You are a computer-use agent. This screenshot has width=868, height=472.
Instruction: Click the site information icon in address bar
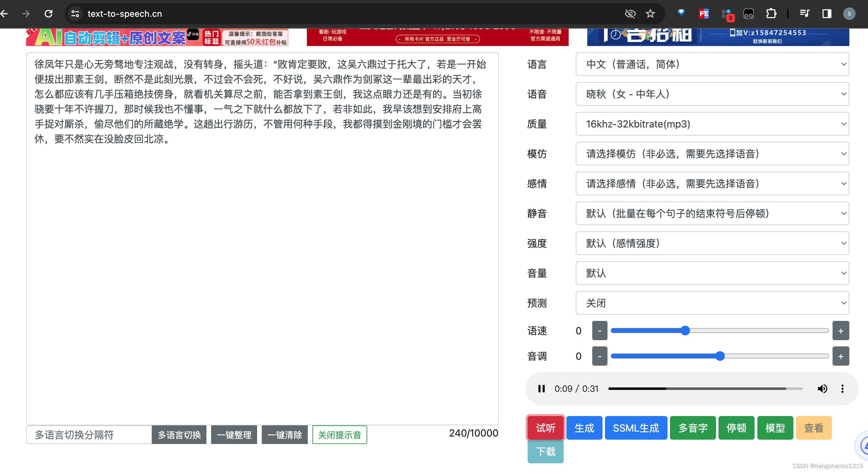[x=75, y=14]
